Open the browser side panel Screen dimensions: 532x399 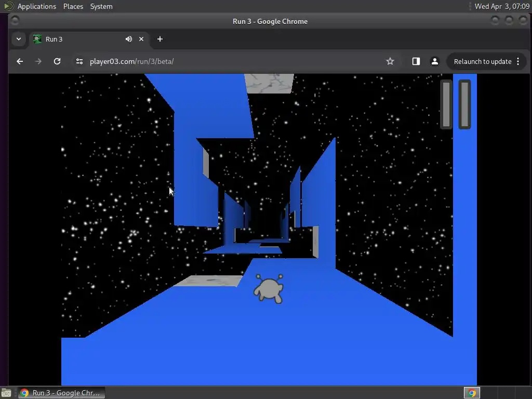[416, 61]
